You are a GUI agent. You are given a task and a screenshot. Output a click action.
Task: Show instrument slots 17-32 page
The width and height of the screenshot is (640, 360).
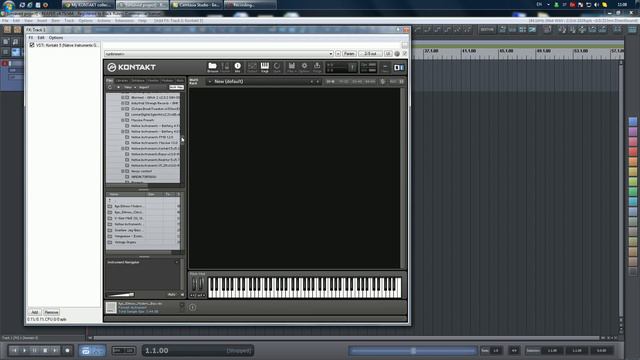[x=344, y=82]
